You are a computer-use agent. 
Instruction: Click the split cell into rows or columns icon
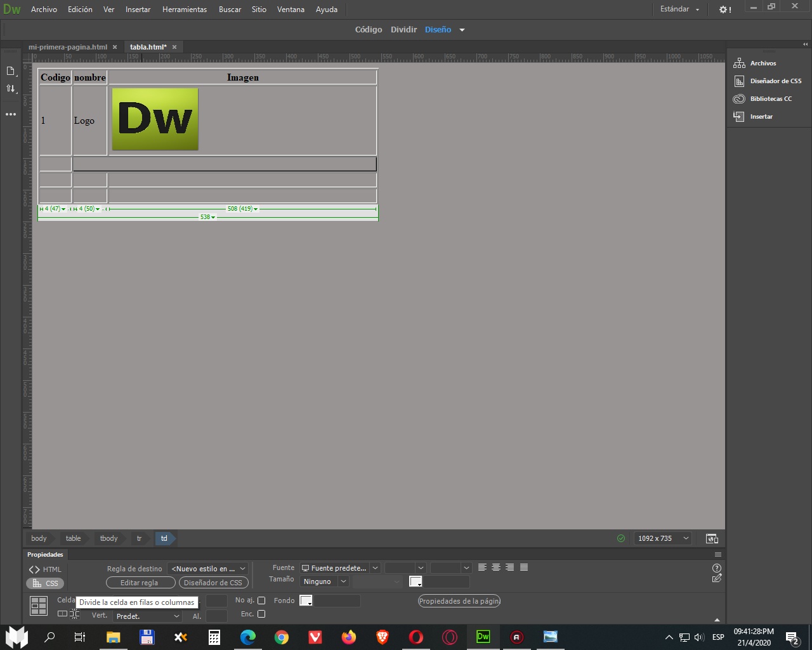point(75,614)
